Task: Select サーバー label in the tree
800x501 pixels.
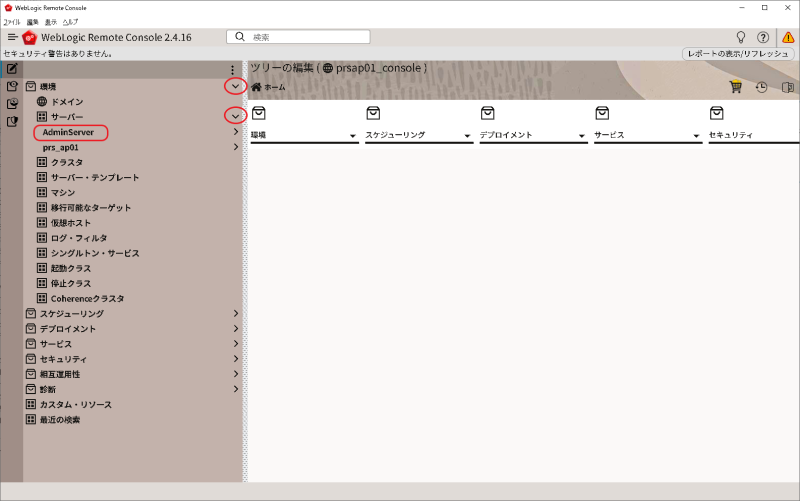Action: point(67,117)
